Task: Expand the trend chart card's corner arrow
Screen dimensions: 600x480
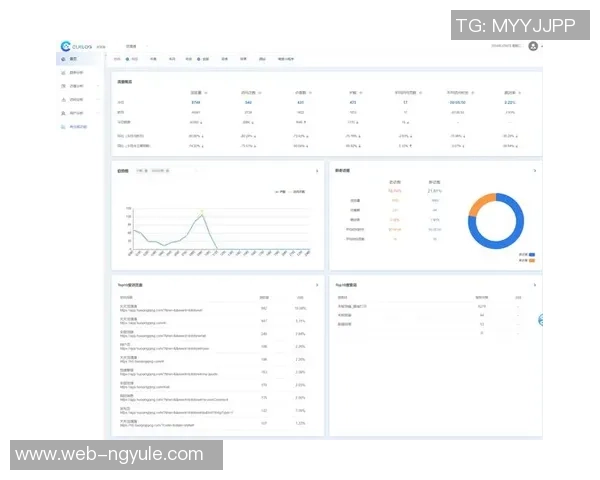Action: pos(317,171)
